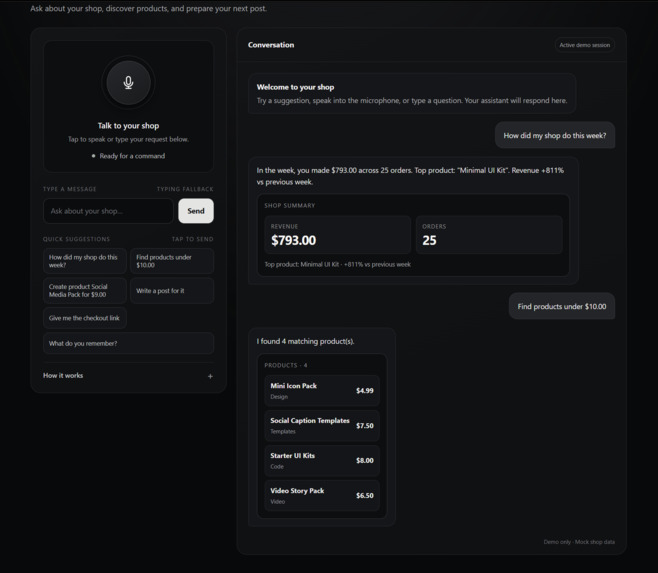The height and width of the screenshot is (573, 658).
Task: Click the 'Conversation' panel title
Action: pyautogui.click(x=271, y=45)
